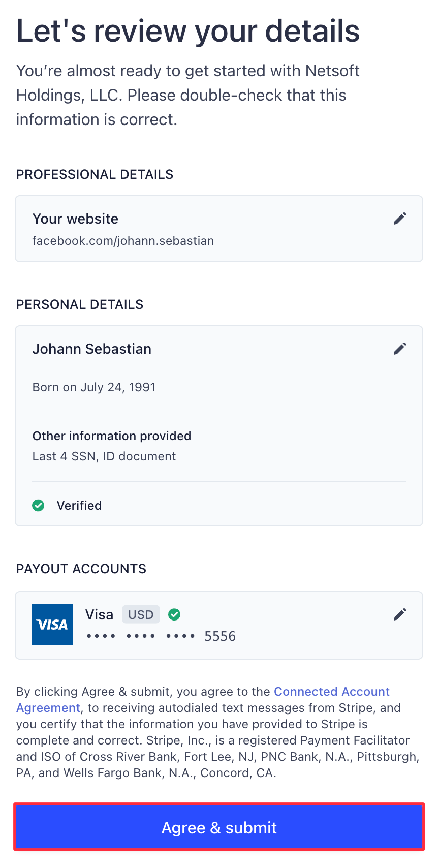Click the USD currency badge

click(141, 614)
